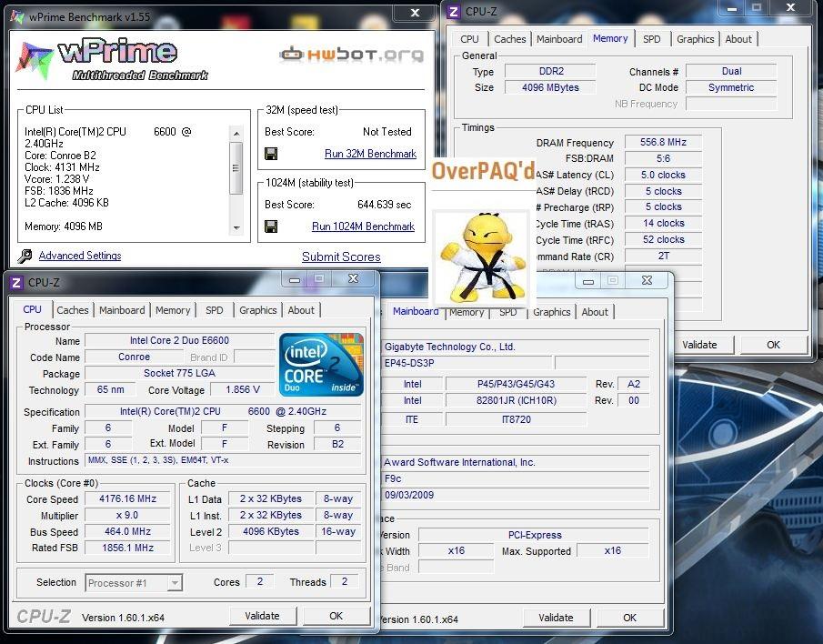The width and height of the screenshot is (823, 644).
Task: Click the hwbot.org logo in wPrime
Action: (x=351, y=54)
